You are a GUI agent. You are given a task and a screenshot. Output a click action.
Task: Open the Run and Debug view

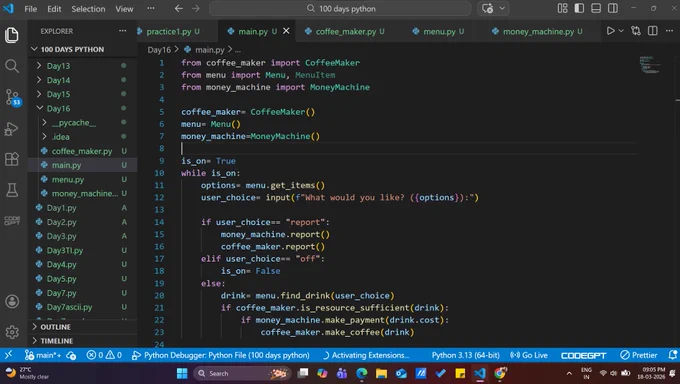(x=12, y=129)
